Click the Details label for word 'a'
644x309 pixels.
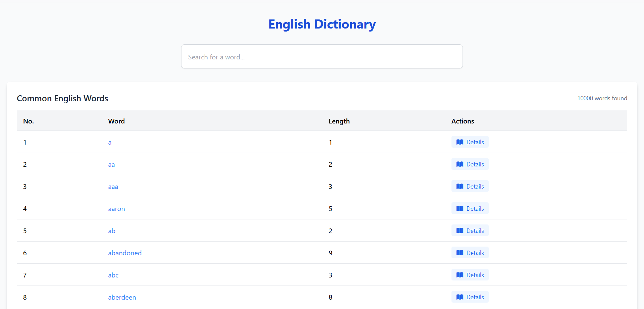click(x=475, y=142)
